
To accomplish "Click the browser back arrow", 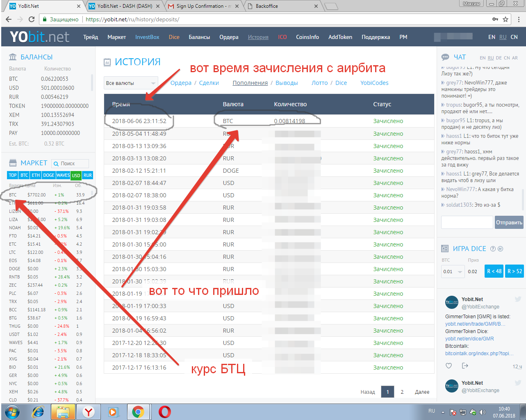I will click(9, 19).
